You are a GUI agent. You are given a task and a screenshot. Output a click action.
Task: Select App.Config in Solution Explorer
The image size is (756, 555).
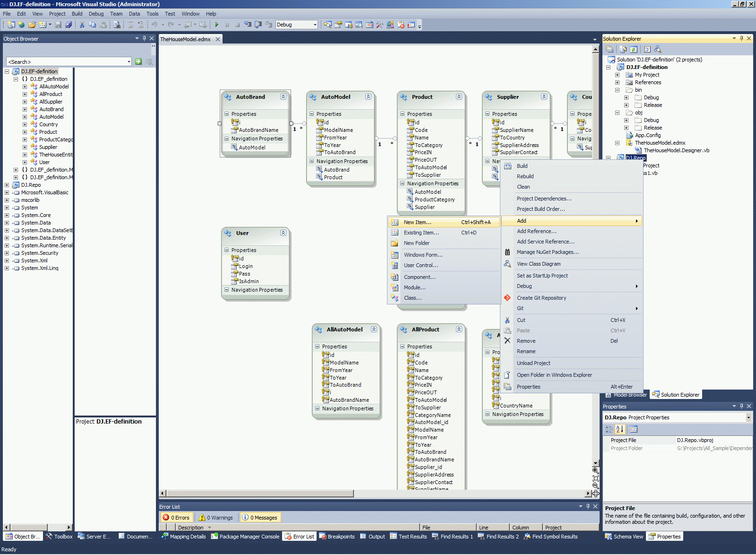tap(648, 135)
